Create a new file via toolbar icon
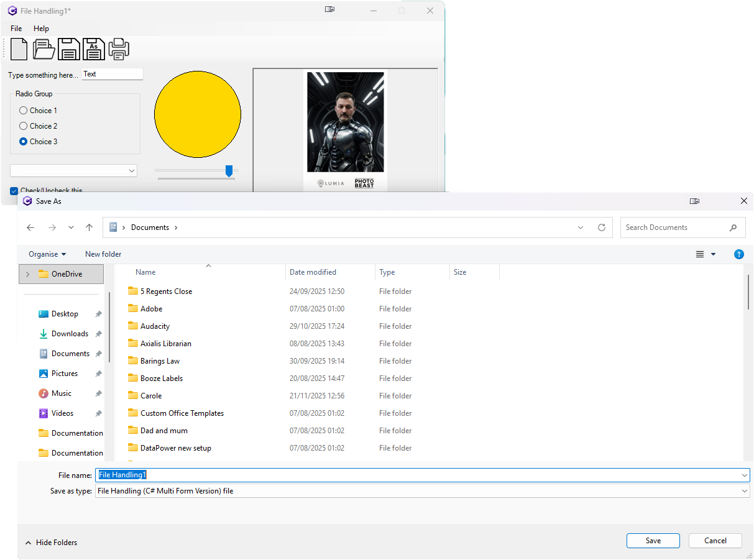754x560 pixels. point(19,48)
